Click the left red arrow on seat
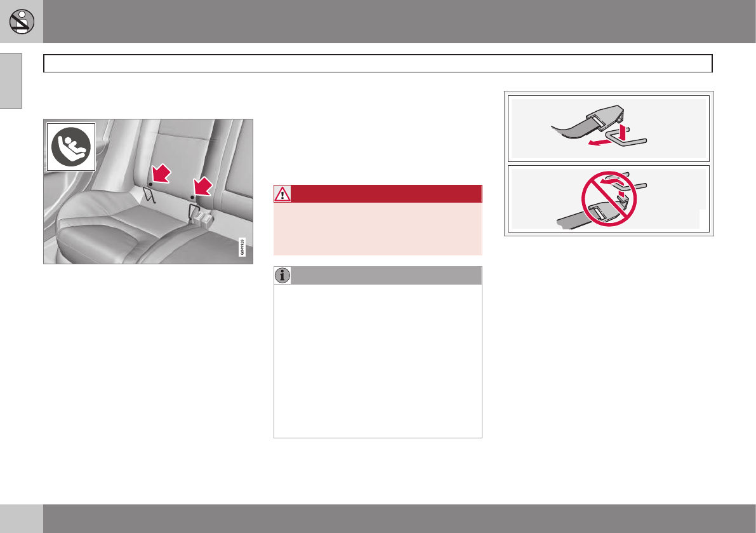756x533 pixels. click(161, 173)
